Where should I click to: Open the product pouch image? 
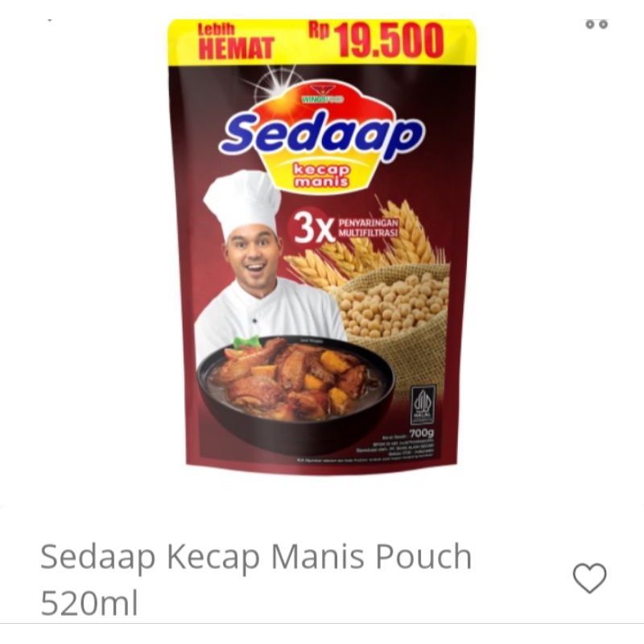pyautogui.click(x=322, y=247)
